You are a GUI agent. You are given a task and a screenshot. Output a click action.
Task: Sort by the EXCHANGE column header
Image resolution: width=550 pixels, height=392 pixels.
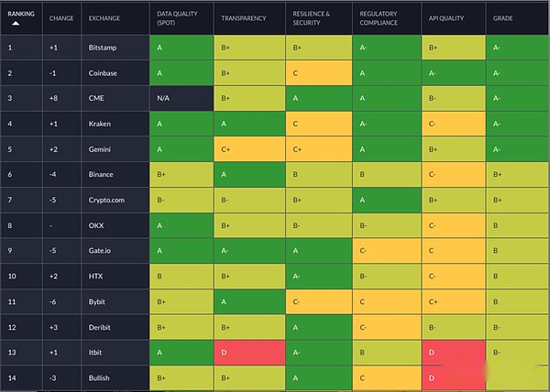pyautogui.click(x=104, y=18)
